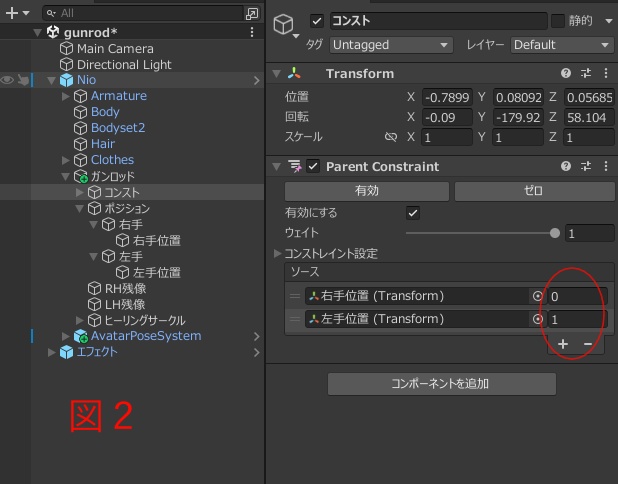618x484 pixels.
Task: Click the 有効 activate button
Action: 367,191
